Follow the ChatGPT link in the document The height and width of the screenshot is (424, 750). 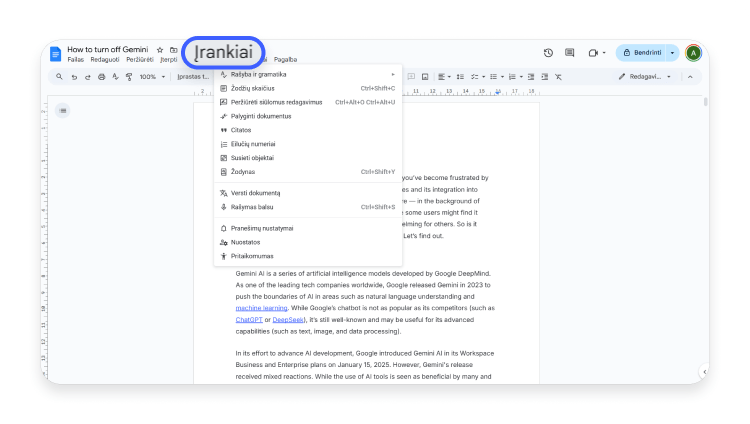(249, 320)
